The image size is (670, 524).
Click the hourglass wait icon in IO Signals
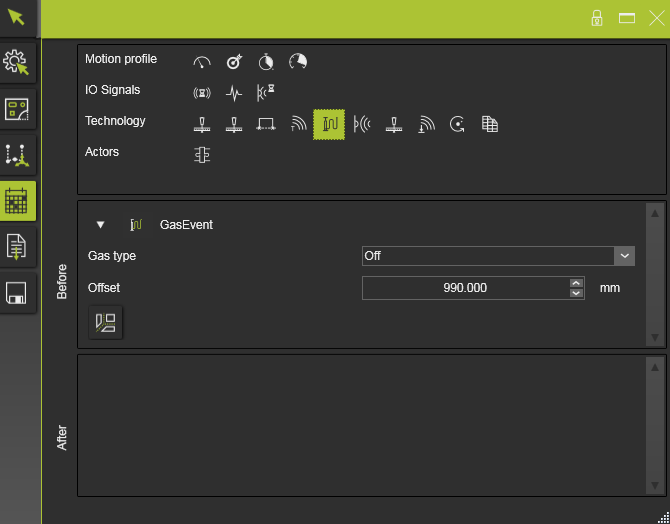[265, 93]
